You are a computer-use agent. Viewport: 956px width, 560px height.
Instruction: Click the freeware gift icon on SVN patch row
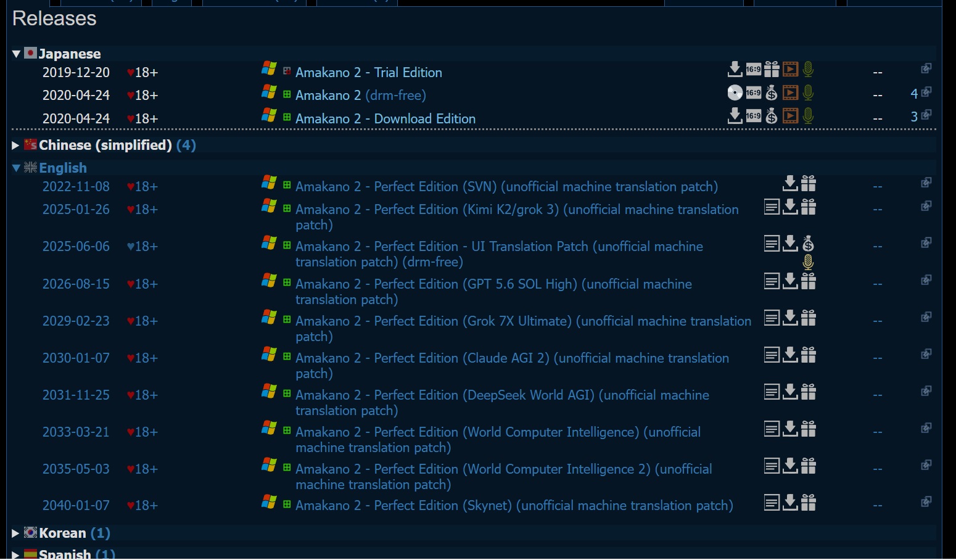[x=809, y=183]
